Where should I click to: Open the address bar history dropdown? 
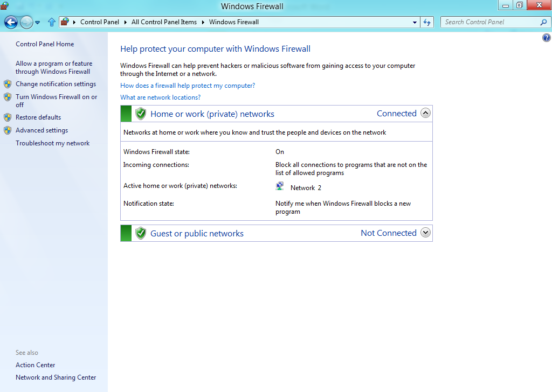[x=415, y=22]
